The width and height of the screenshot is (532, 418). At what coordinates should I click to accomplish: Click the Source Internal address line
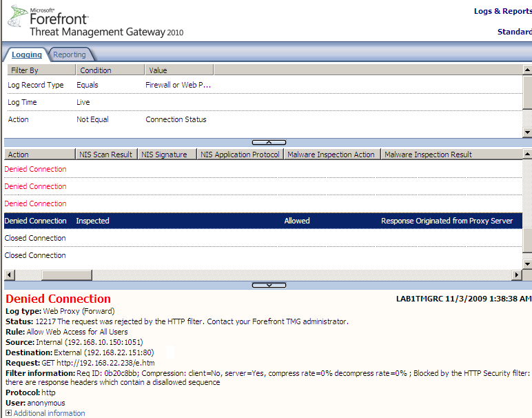coord(74,342)
